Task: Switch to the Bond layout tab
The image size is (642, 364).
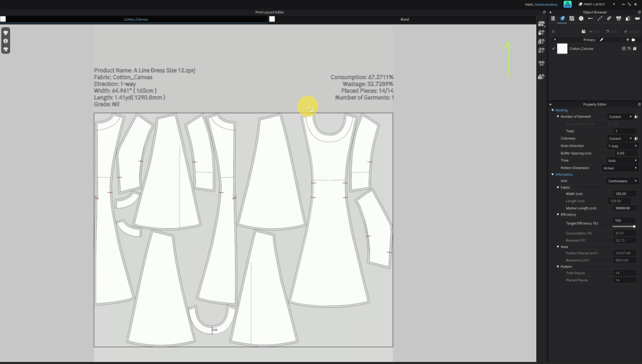Action: 405,19
